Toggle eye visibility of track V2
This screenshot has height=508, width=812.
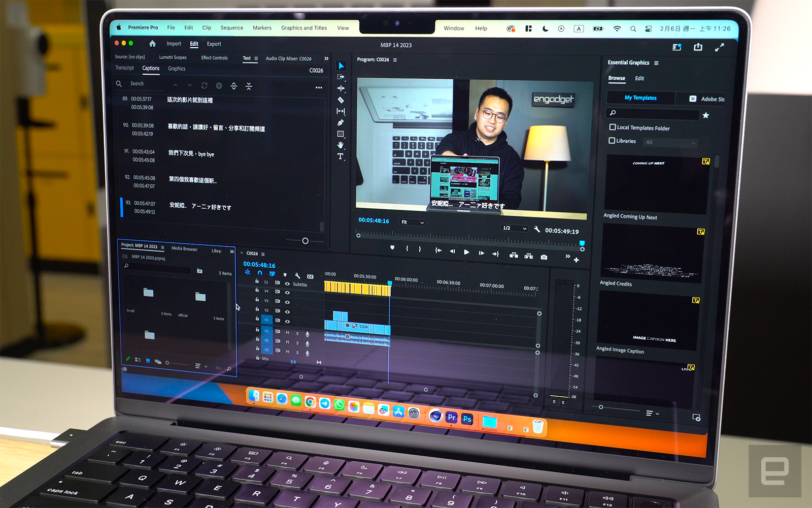[287, 311]
